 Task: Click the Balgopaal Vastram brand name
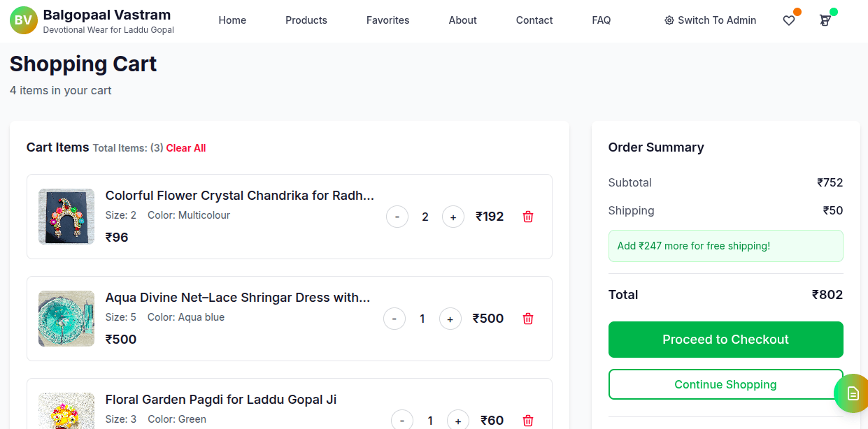pos(107,14)
